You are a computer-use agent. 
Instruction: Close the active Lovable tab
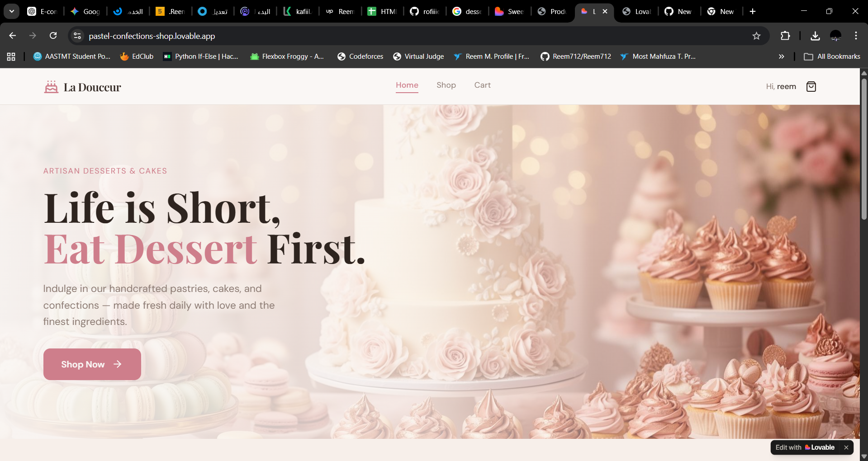click(605, 11)
